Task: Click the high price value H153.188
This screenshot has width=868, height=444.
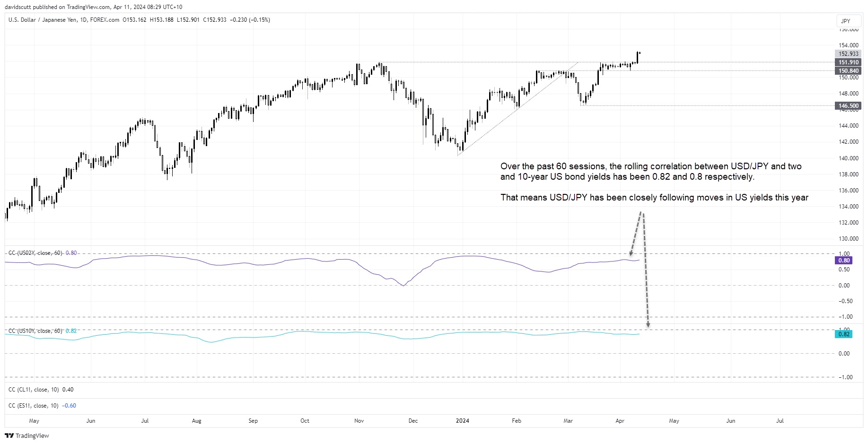Action: pos(162,20)
